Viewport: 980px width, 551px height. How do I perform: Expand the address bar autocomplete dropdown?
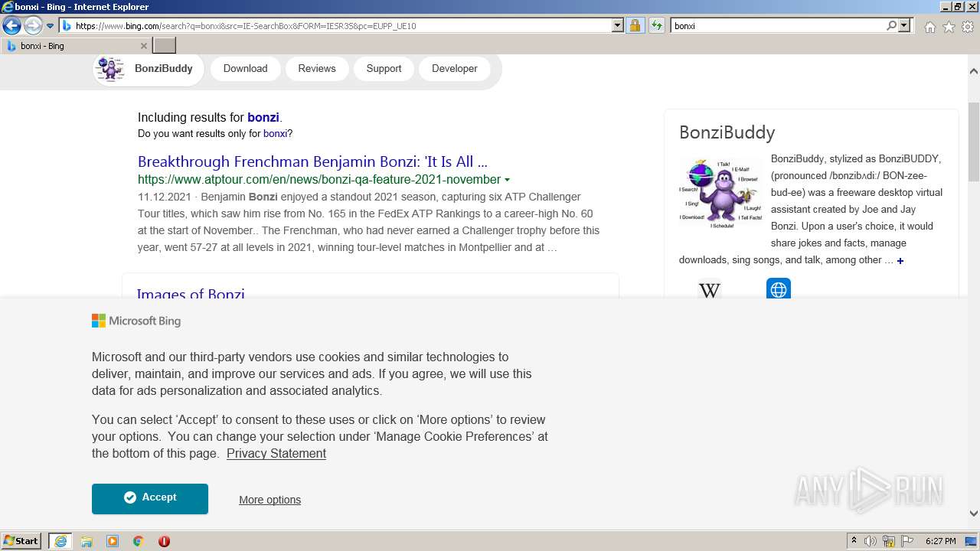618,26
